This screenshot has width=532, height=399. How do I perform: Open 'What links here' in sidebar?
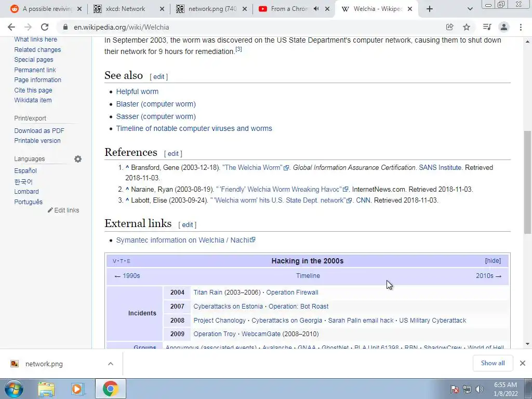coord(36,39)
